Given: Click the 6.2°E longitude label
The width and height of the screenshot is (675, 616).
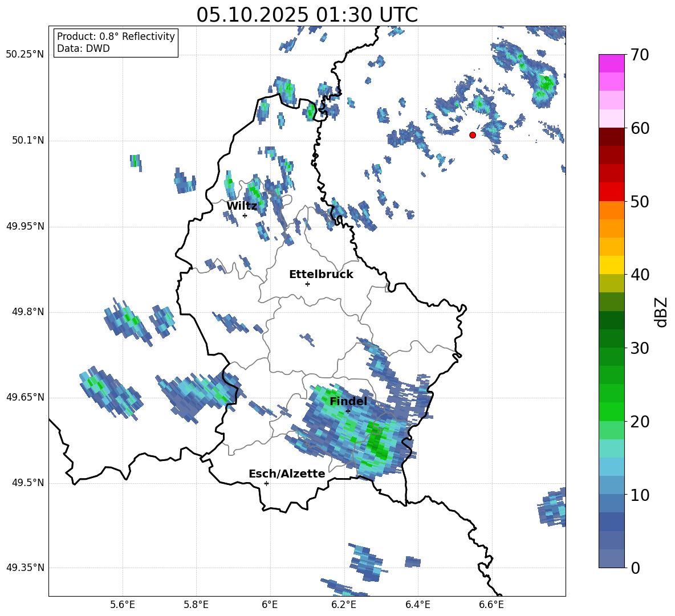Looking at the screenshot, I should tap(344, 605).
